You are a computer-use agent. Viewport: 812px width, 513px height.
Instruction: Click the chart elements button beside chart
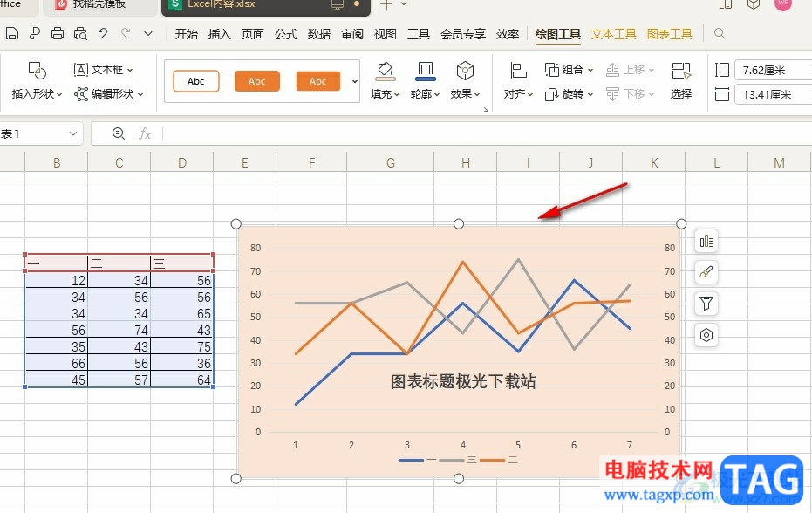coord(706,242)
